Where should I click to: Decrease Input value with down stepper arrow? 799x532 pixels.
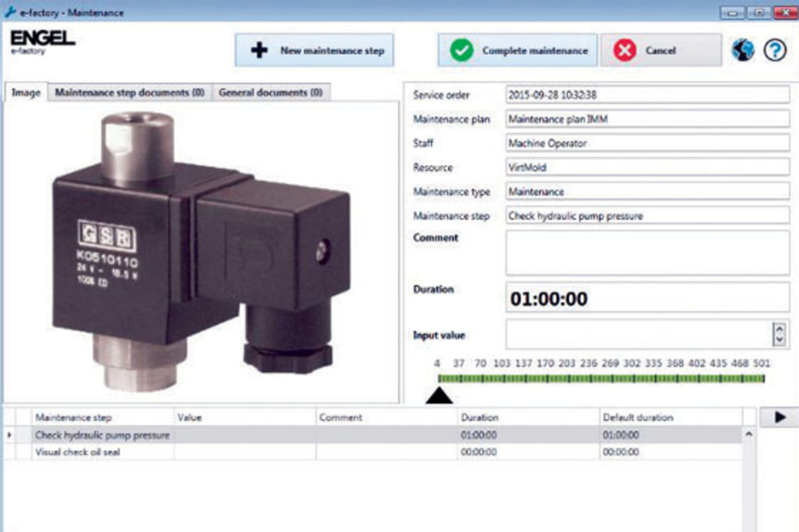[x=779, y=340]
